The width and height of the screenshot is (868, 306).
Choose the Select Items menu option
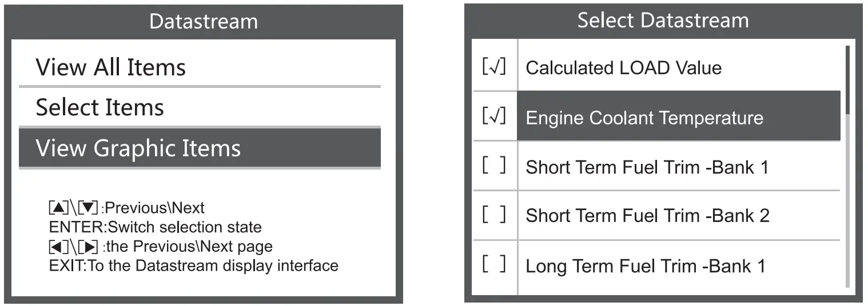pos(100,107)
